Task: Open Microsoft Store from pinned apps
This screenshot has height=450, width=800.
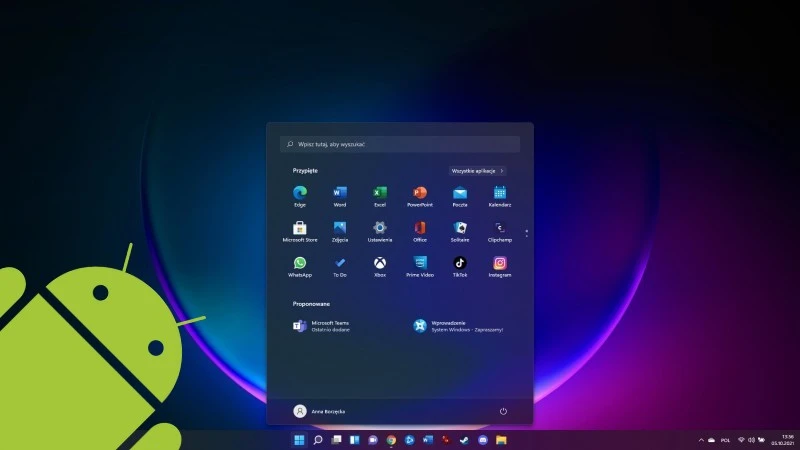Action: coord(299,232)
